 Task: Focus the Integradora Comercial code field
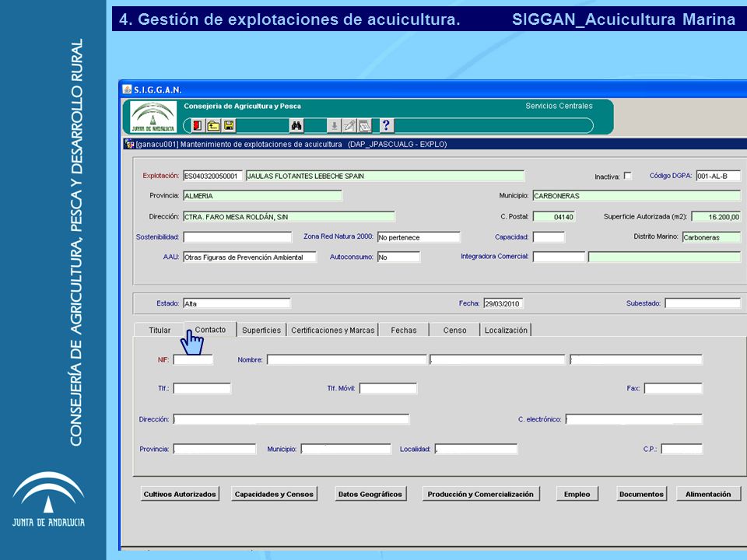559,257
